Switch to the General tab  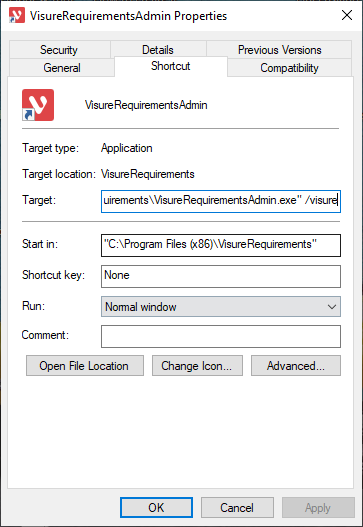click(x=62, y=68)
